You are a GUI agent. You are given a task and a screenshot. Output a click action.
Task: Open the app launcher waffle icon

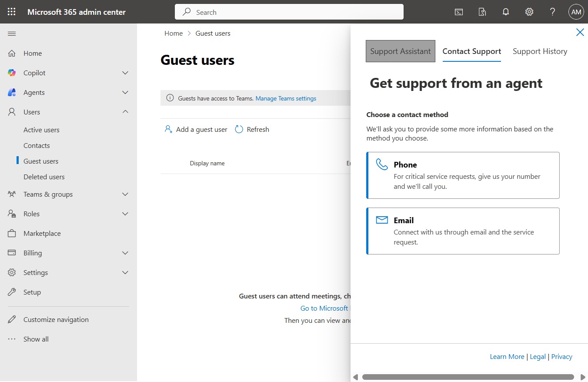pos(12,12)
